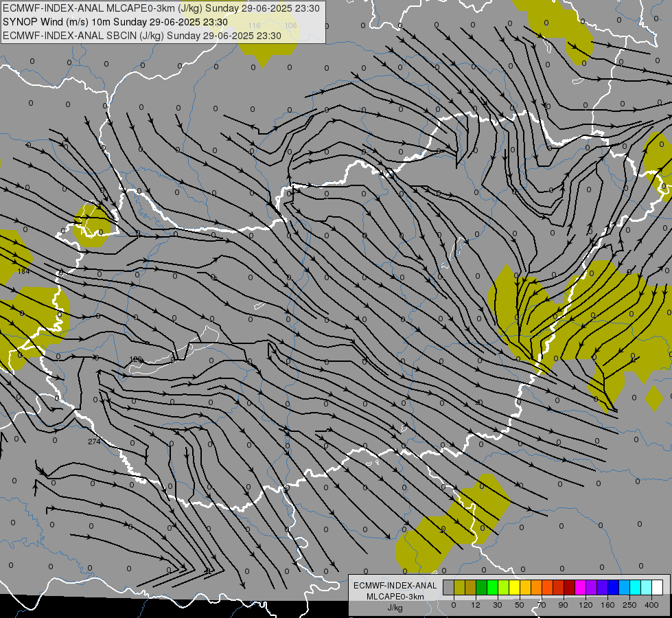This screenshot has height=618, width=672.
Task: Select the white swatch at 400
Action: click(658, 587)
